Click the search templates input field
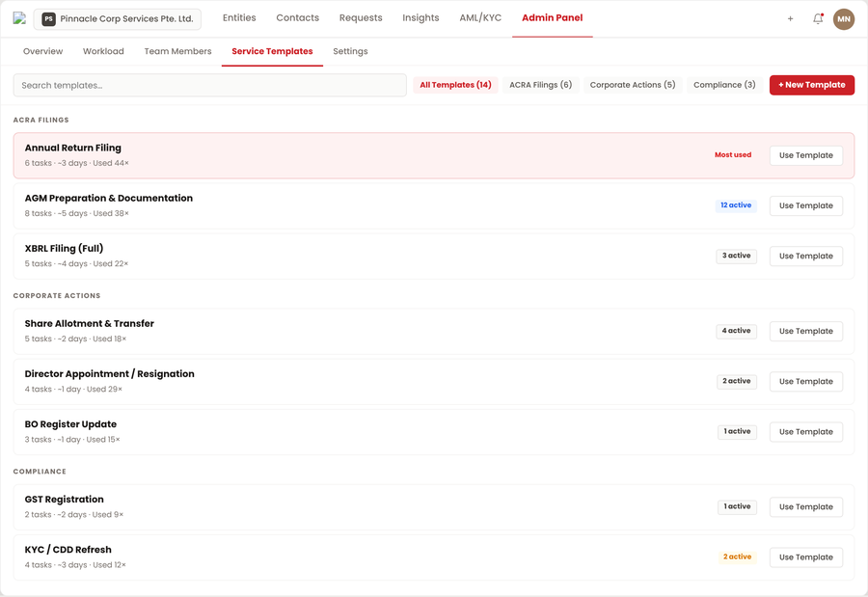 [209, 85]
